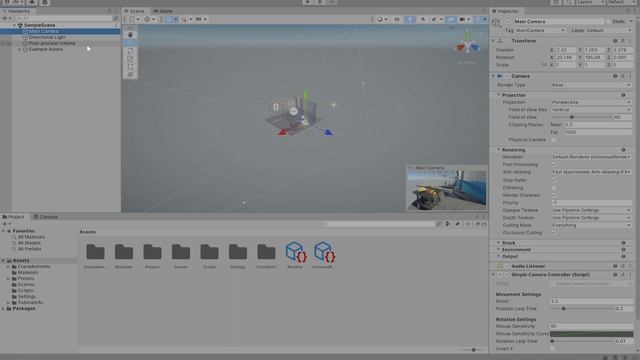Viewport: 640px width, 360px height.
Task: Select the Rotate tool in Scene toolbar
Action: (x=130, y=51)
